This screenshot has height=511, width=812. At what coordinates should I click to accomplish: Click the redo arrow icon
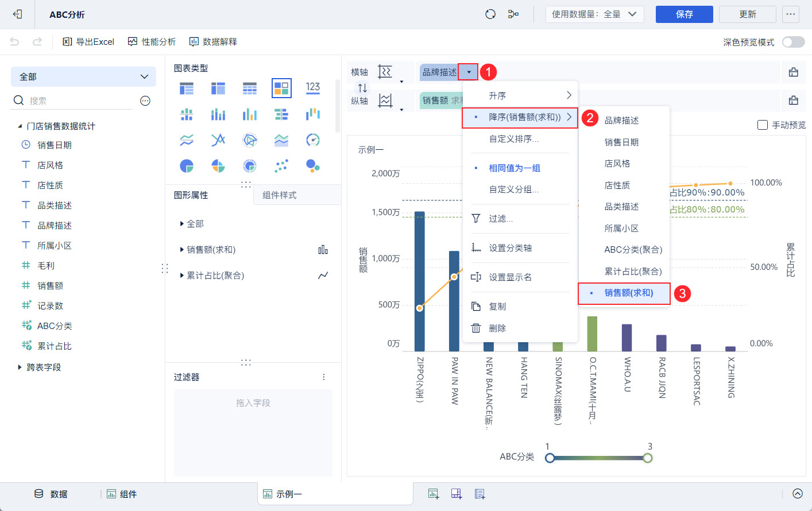pyautogui.click(x=37, y=41)
